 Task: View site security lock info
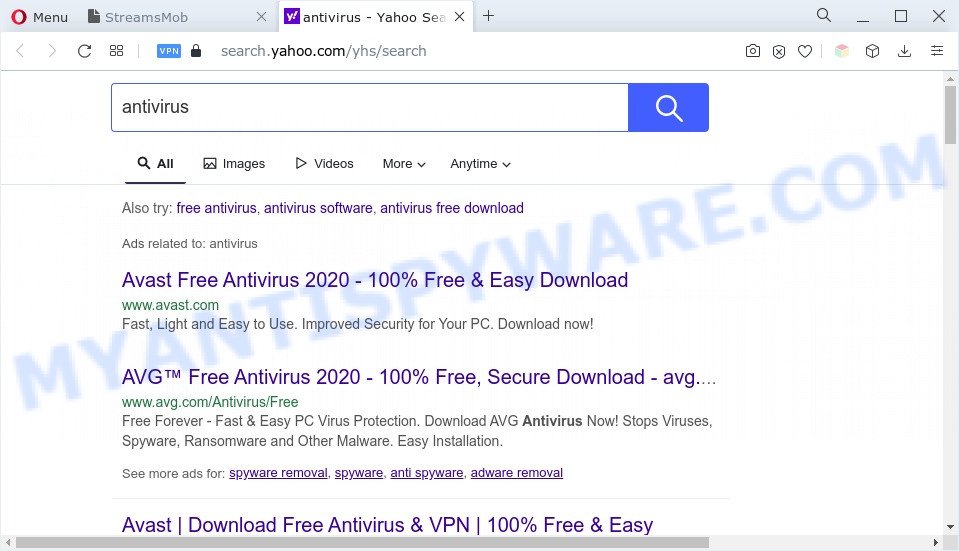[x=196, y=51]
